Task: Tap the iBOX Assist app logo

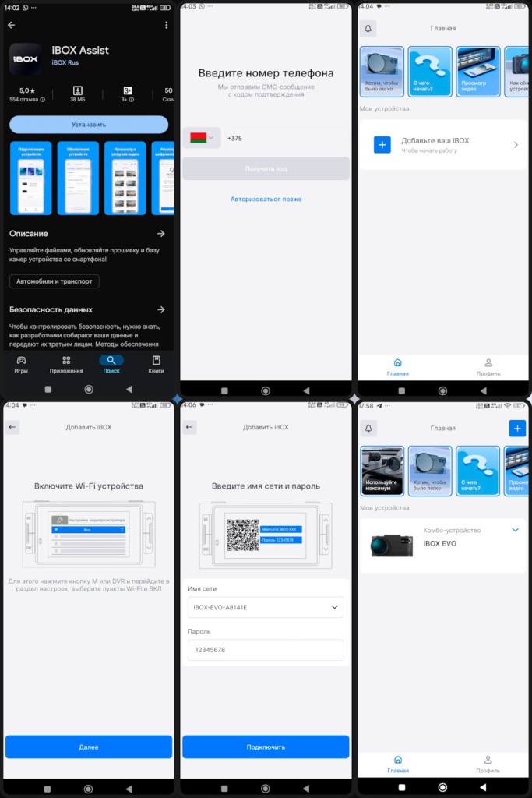Action: coord(26,58)
